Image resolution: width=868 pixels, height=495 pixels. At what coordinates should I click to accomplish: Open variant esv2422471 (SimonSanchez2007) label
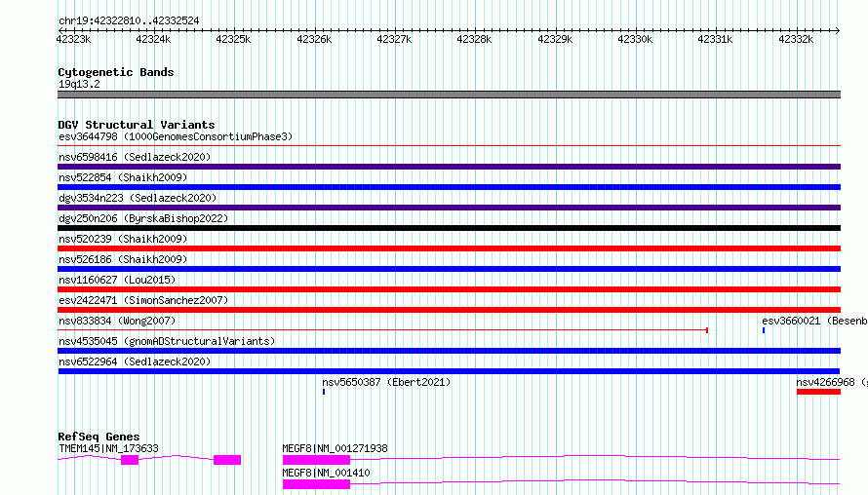(143, 300)
